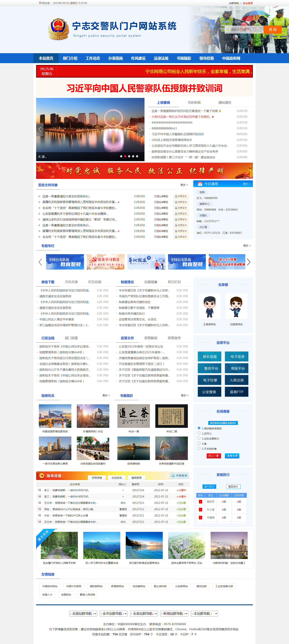
Task: Open the 全县站群导航 dropdown
Action: point(144,613)
